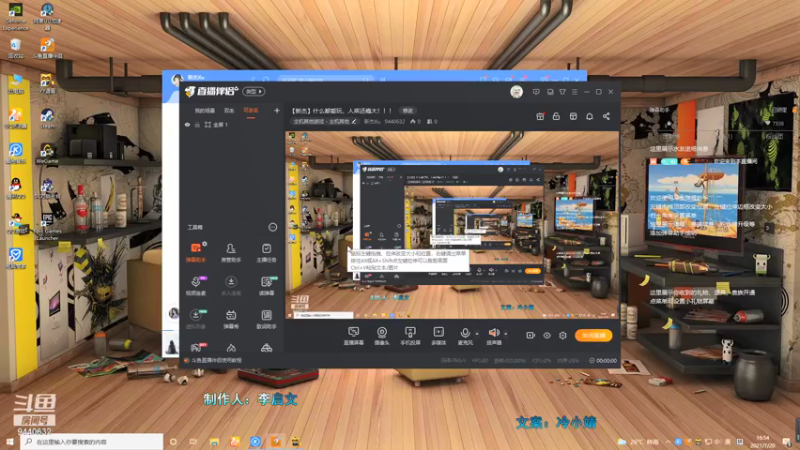This screenshot has width=800, height=450.
Task: Click the Douyu companion logo in title bar
Action: (211, 91)
